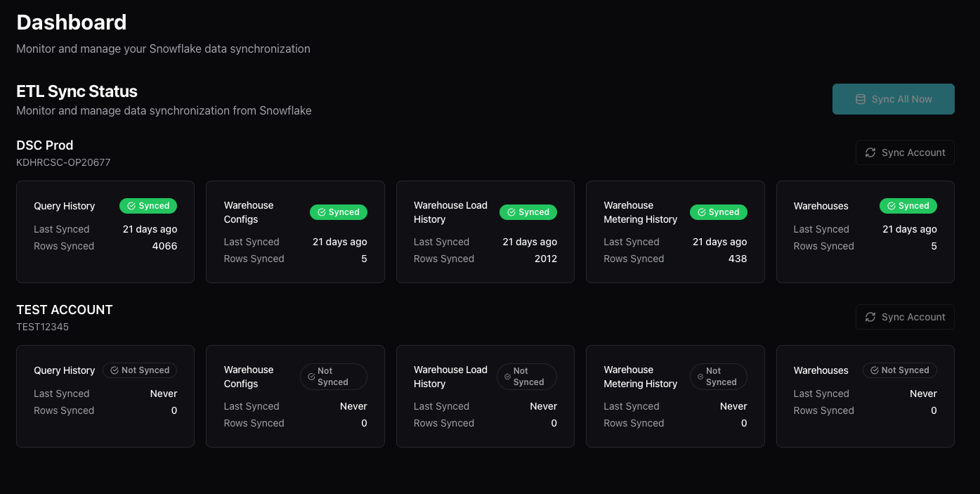The width and height of the screenshot is (980, 494).
Task: Click the TEST ACCOUNT Warehouse Configs Not Synced badge
Action: click(x=333, y=377)
